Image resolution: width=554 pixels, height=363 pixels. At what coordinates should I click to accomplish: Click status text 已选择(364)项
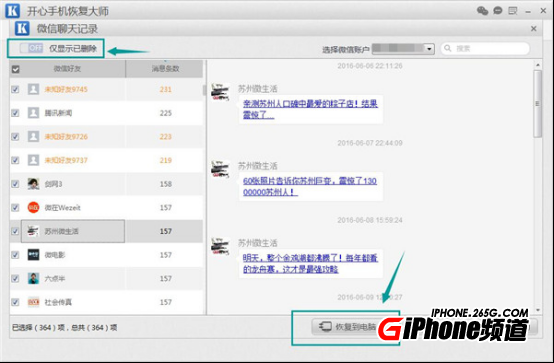pos(38,328)
